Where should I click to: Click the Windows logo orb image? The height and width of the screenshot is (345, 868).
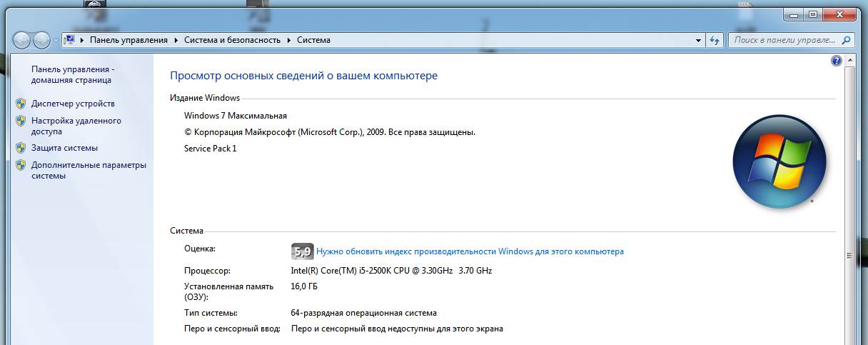click(779, 162)
